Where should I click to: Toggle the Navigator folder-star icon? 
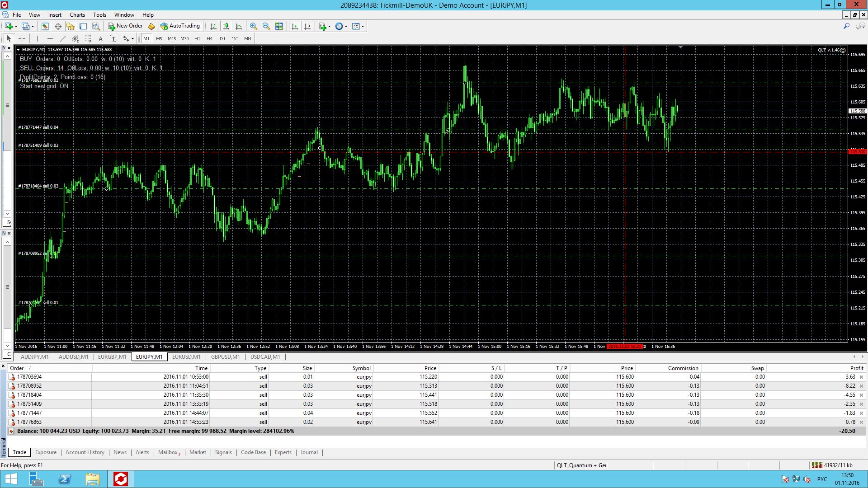click(x=71, y=26)
